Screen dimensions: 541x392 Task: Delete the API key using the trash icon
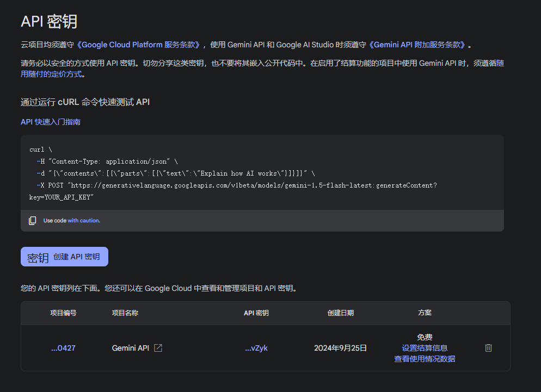click(488, 348)
